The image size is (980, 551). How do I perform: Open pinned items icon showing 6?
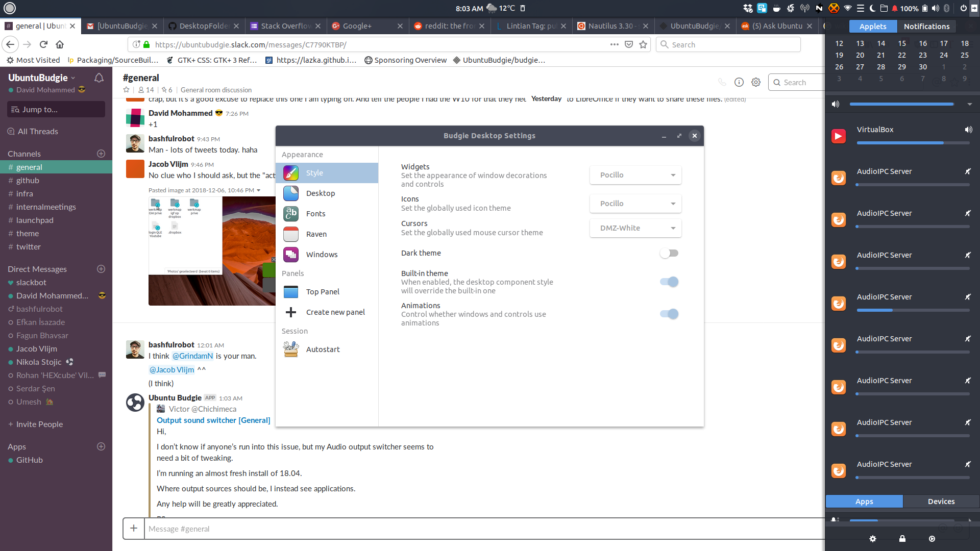click(167, 90)
